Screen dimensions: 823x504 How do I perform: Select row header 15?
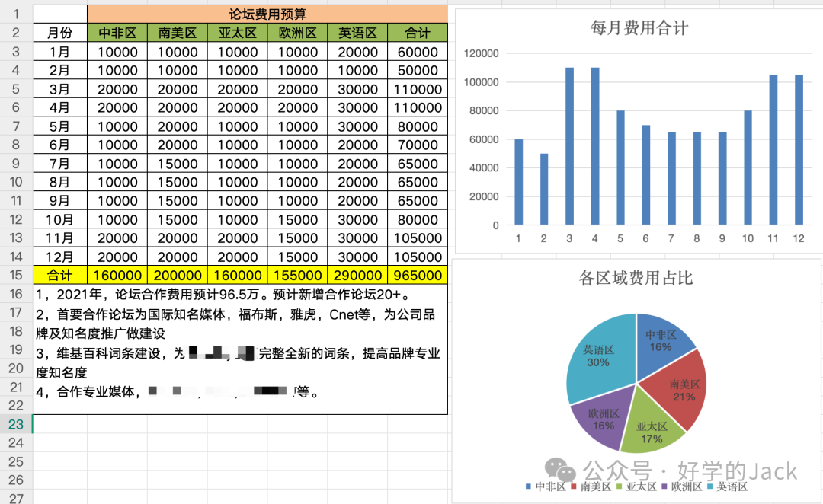[x=16, y=275]
